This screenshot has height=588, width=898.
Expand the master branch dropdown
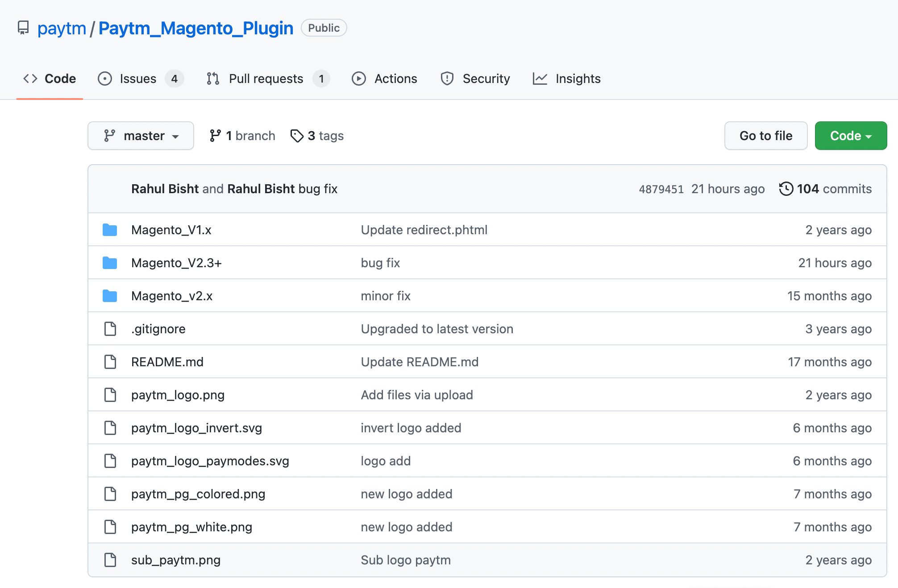click(141, 136)
